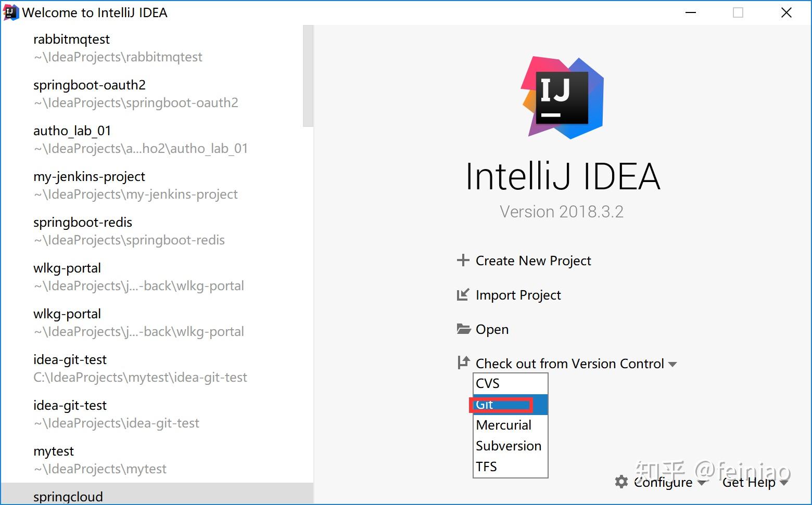Select Mercurial from the version control list
Screen dimensions: 812x505
point(503,425)
